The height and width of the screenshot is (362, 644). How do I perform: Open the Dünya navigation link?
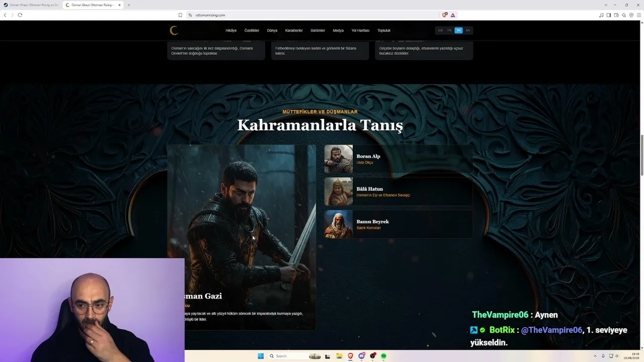coord(272,31)
